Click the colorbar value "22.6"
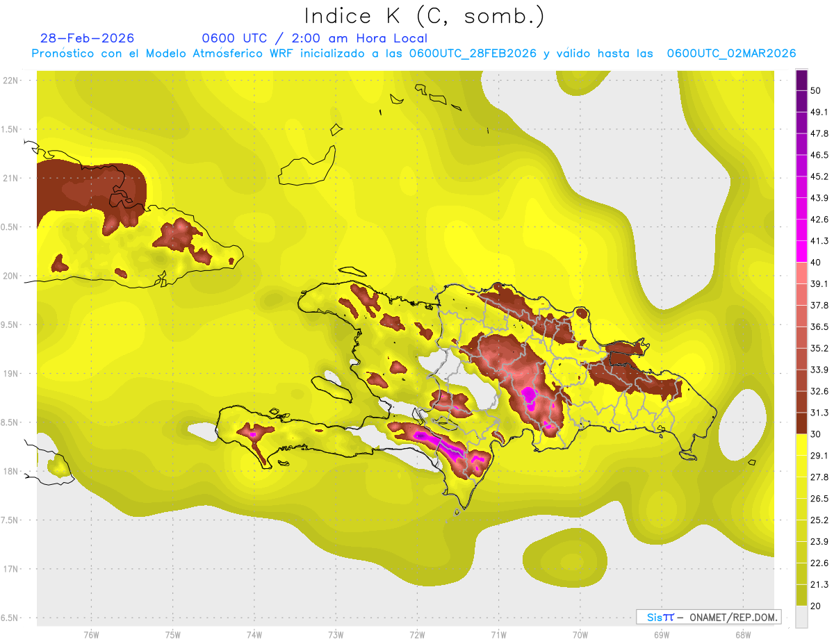The height and width of the screenshot is (644, 834). (x=819, y=563)
